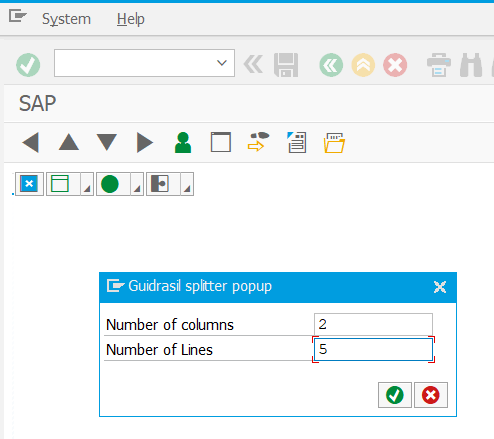Click the green circle button
This screenshot has width=494, height=439.
pos(113,184)
